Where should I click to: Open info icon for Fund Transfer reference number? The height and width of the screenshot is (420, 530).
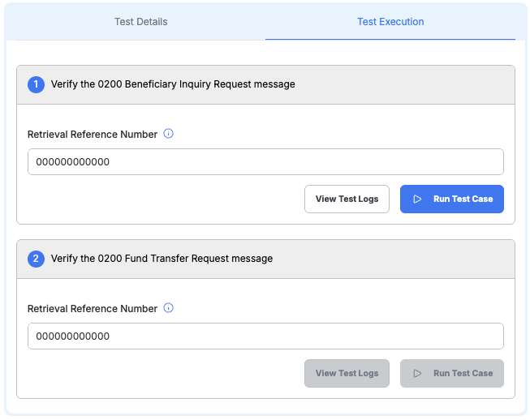[169, 308]
